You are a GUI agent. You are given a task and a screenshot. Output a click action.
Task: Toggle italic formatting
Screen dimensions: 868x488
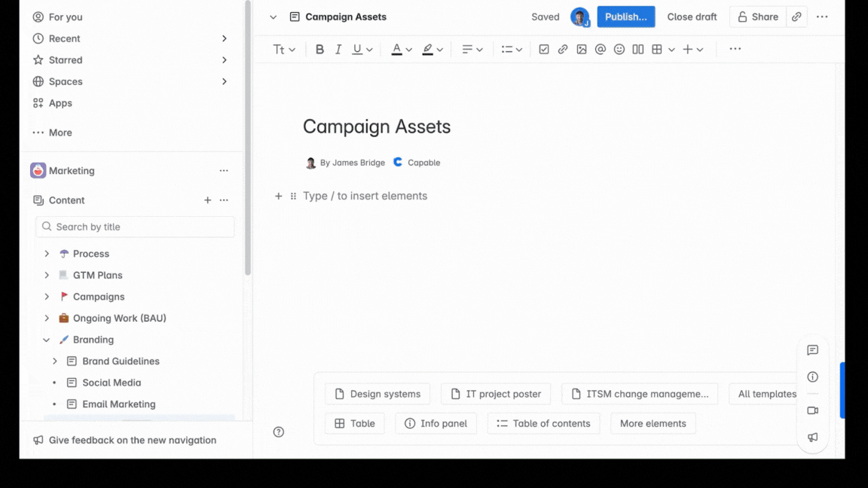point(338,48)
